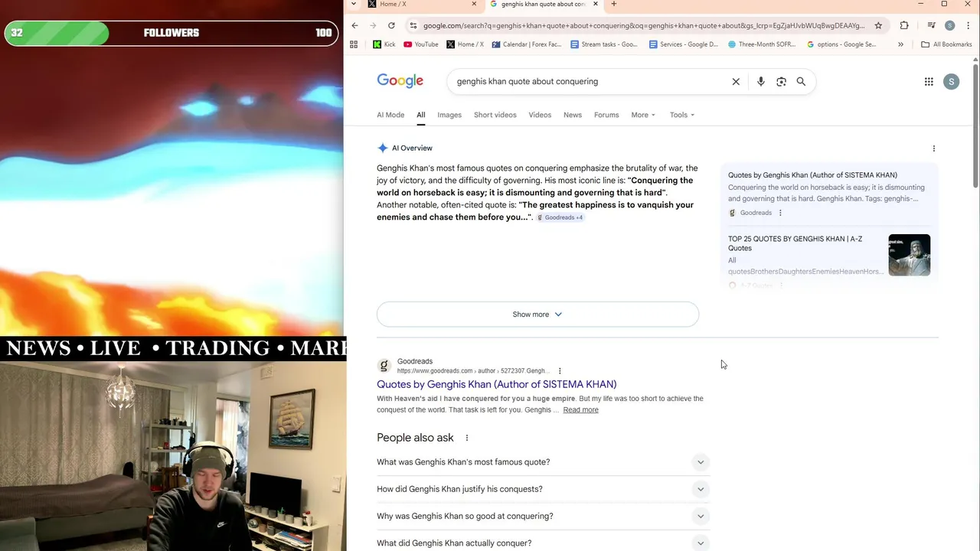
Task: Open the Goodreads source card options menu
Action: 780,213
